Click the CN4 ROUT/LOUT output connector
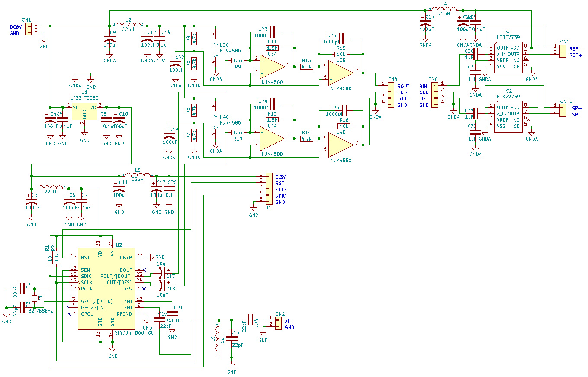Viewport: 588px width, 377px height. 391,93
